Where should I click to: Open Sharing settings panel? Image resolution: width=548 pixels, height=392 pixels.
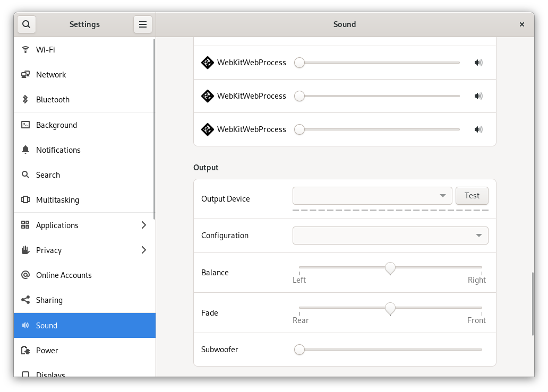click(84, 300)
